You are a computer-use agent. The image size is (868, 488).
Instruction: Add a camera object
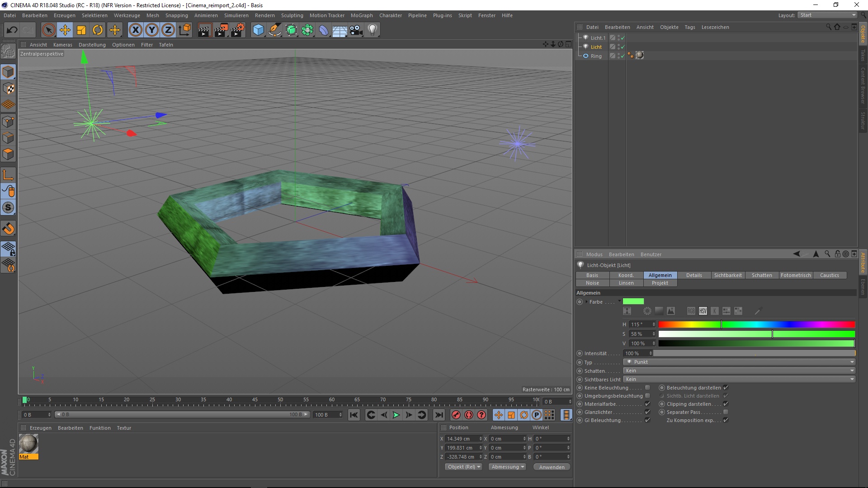pos(356,30)
